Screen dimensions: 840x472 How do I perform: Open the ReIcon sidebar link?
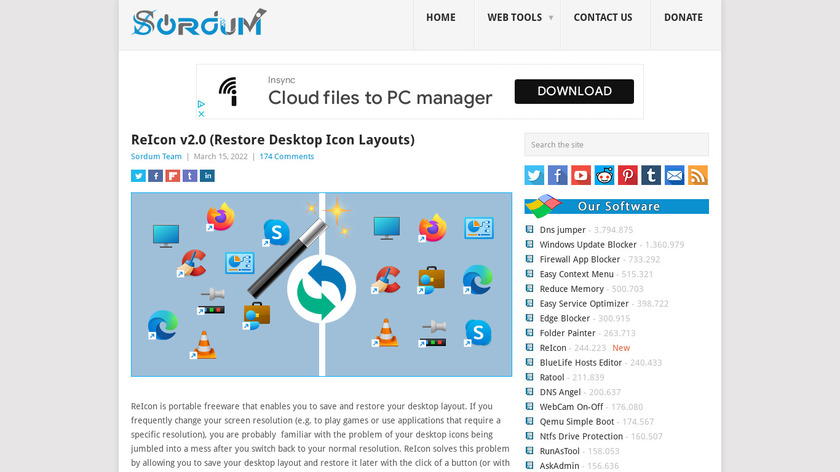(x=553, y=348)
